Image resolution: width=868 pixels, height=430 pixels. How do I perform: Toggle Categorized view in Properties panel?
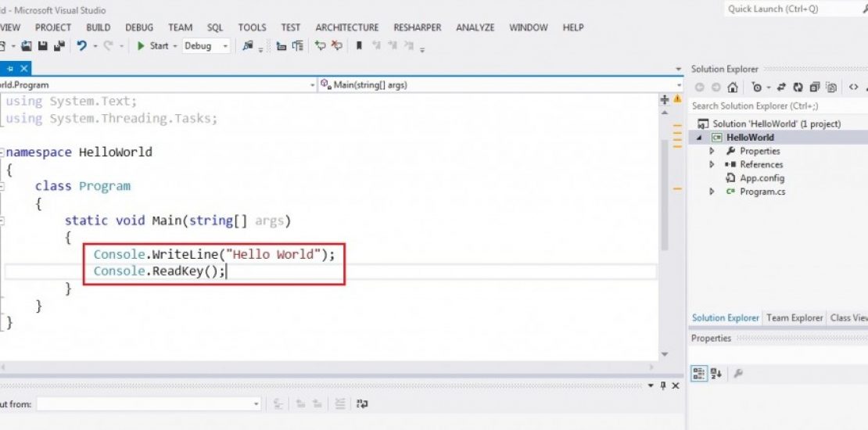click(699, 374)
